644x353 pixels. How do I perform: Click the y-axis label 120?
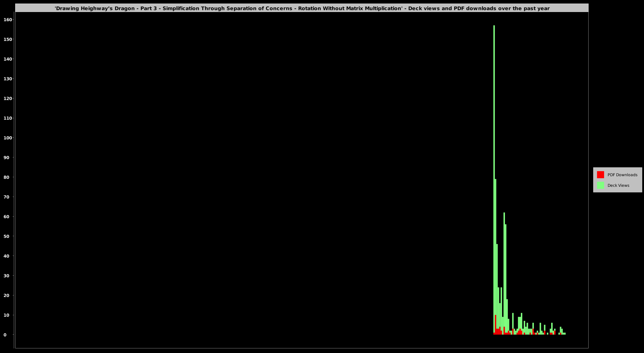[8, 98]
